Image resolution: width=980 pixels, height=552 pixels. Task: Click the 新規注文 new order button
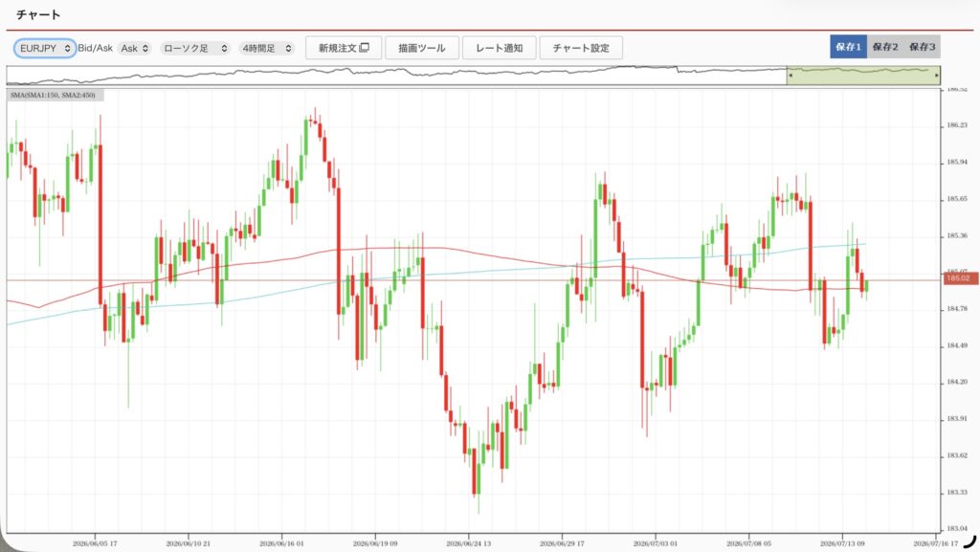344,48
